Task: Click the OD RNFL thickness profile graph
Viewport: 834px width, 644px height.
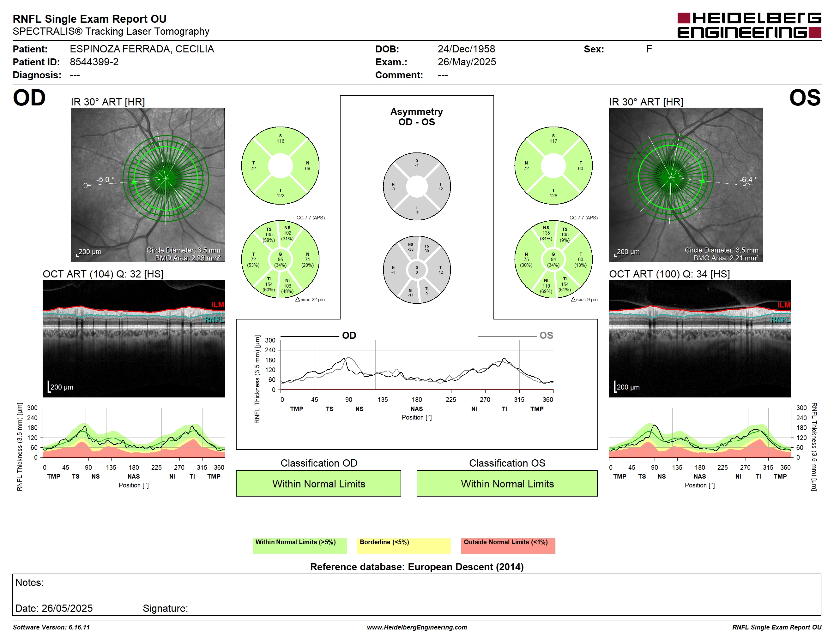Action: [134, 432]
